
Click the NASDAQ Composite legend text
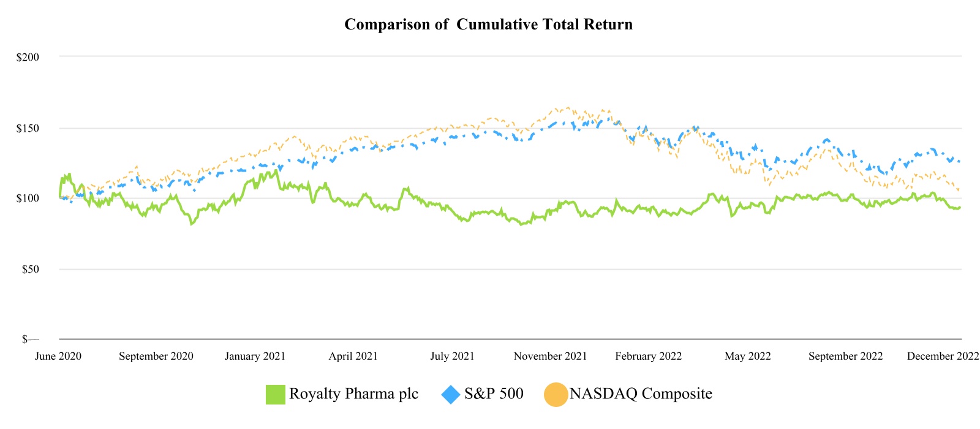click(x=641, y=393)
